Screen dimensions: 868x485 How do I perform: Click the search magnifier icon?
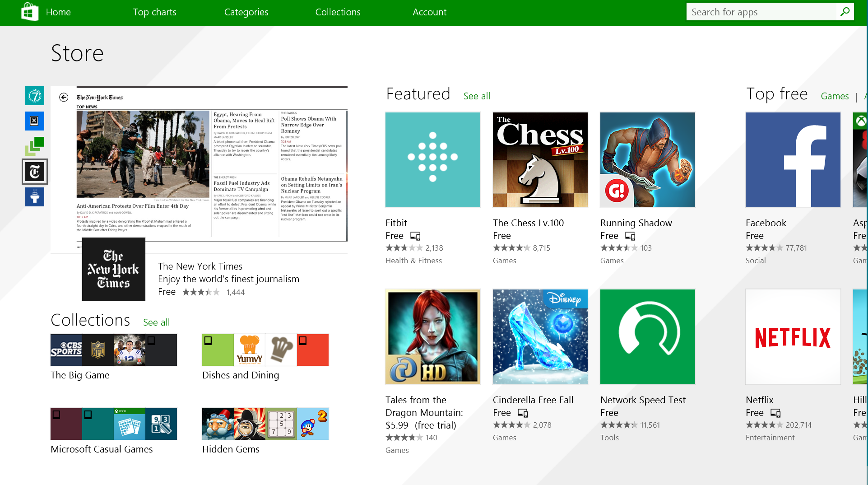click(x=845, y=12)
